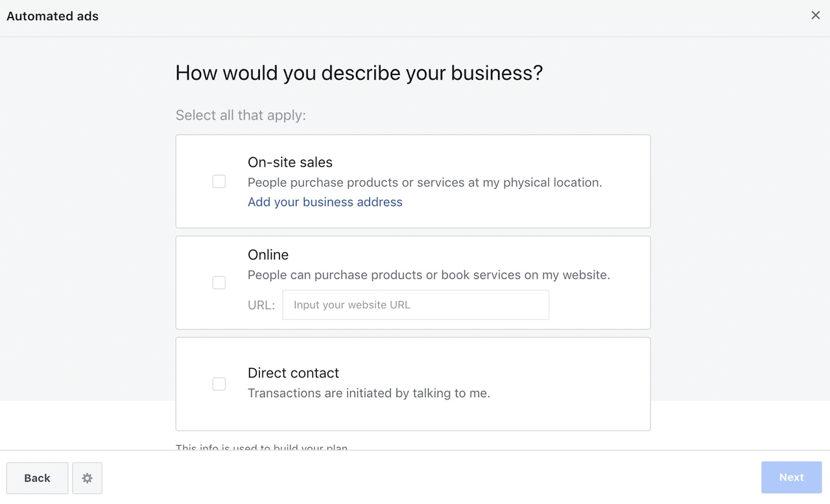
Task: Select the Online option title
Action: point(268,255)
